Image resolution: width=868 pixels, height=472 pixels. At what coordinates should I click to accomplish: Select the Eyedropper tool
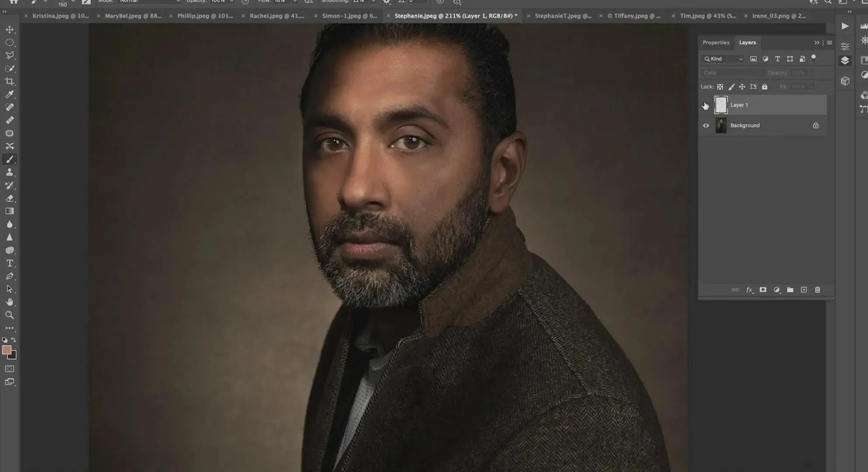click(10, 94)
